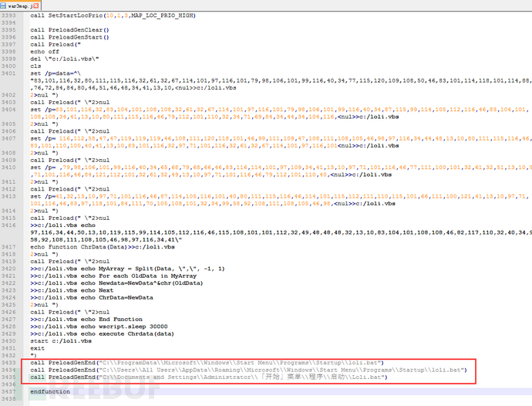Image resolution: width=532 pixels, height=406 pixels.
Task: Click the 'cls' line
Action: point(35,66)
